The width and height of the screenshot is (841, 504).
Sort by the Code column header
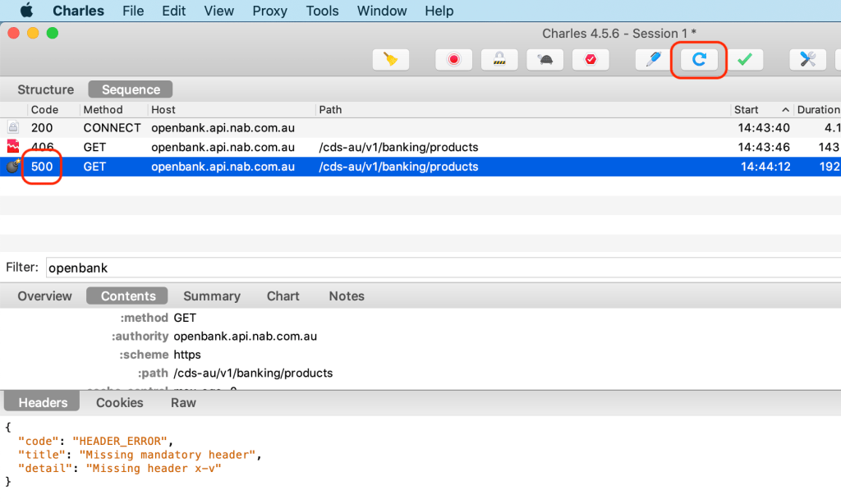coord(44,109)
